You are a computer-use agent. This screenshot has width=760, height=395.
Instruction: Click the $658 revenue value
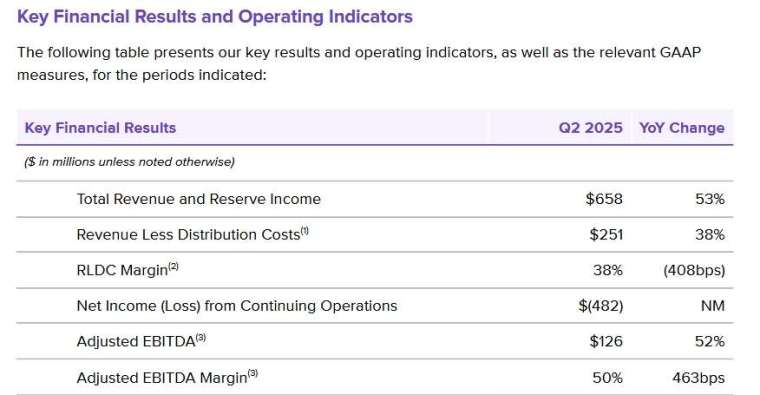(x=604, y=199)
